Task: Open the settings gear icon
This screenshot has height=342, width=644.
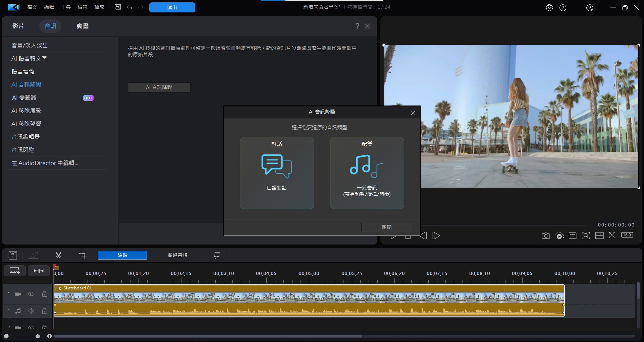Action: click(549, 8)
